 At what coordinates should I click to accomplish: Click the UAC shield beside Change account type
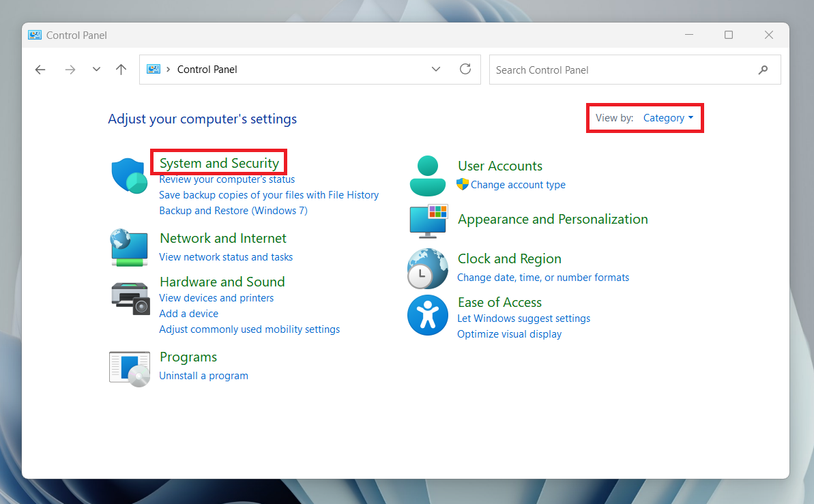pyautogui.click(x=462, y=184)
